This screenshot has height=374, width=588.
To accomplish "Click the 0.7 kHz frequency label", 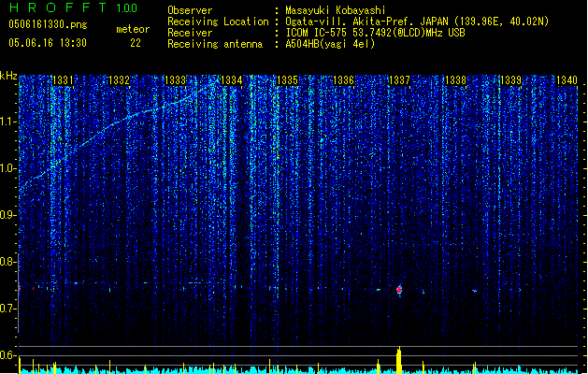I will coord(8,309).
